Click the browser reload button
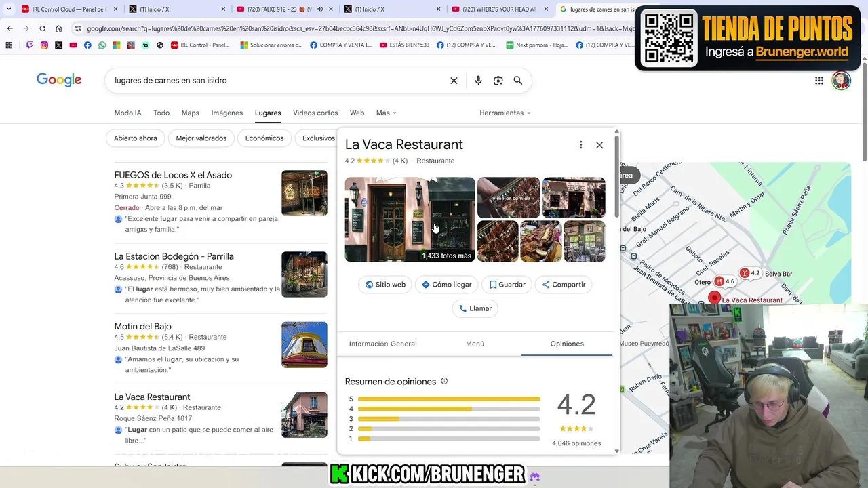Image resolution: width=868 pixels, height=488 pixels. [42, 28]
